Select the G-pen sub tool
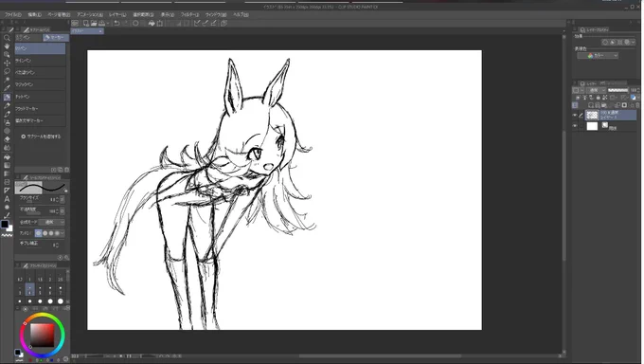Screen dimensions: 644x364 coord(40,48)
